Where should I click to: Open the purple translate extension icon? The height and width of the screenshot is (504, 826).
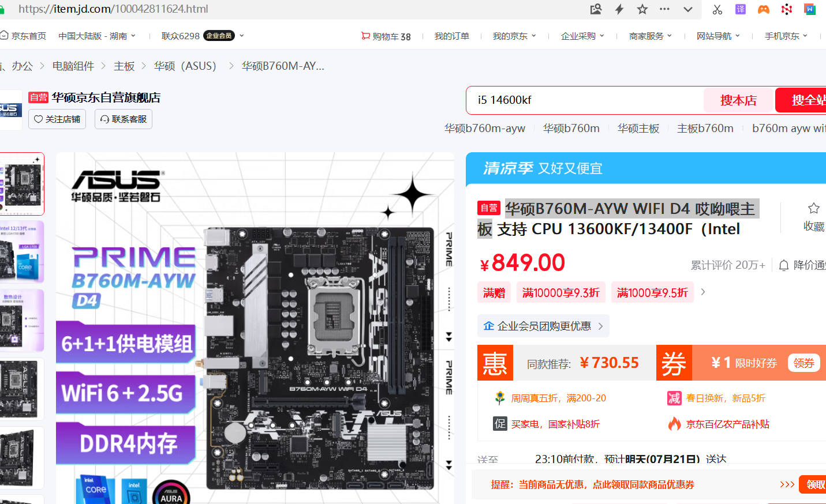740,9
